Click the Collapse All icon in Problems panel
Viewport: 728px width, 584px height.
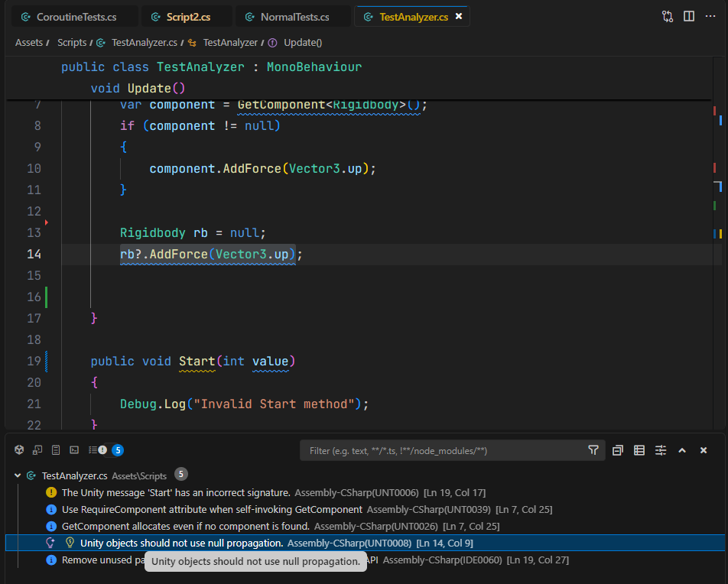click(x=618, y=450)
